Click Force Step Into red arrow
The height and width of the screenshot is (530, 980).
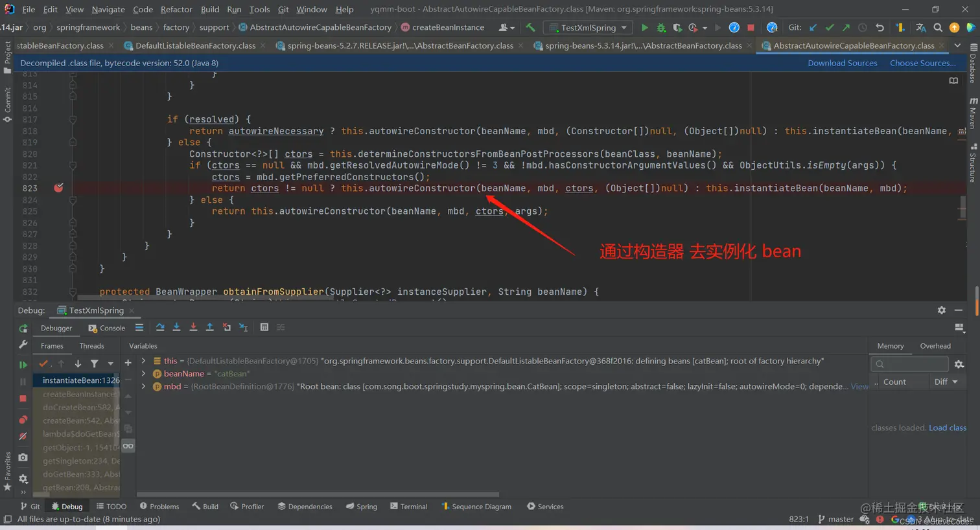click(x=193, y=327)
